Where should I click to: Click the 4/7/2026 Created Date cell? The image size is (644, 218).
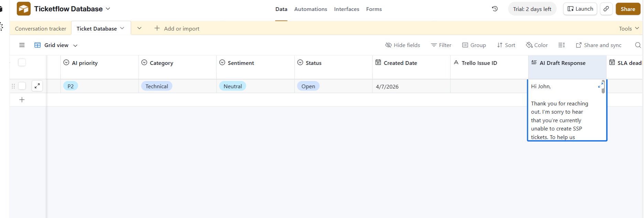pos(411,86)
